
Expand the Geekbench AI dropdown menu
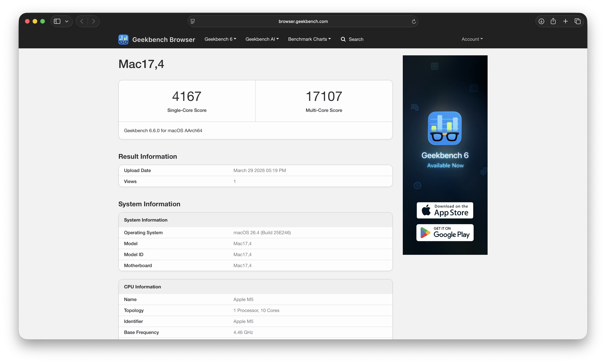click(x=262, y=39)
